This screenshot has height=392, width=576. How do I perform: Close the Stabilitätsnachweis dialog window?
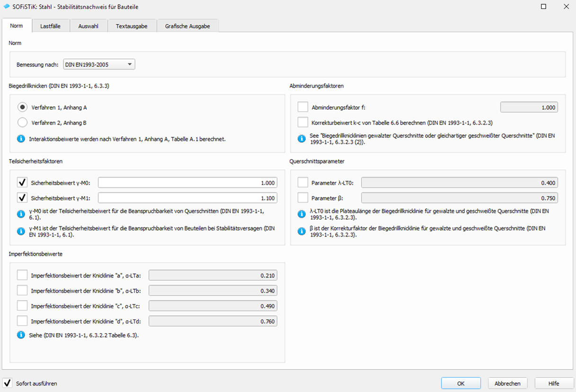(566, 7)
